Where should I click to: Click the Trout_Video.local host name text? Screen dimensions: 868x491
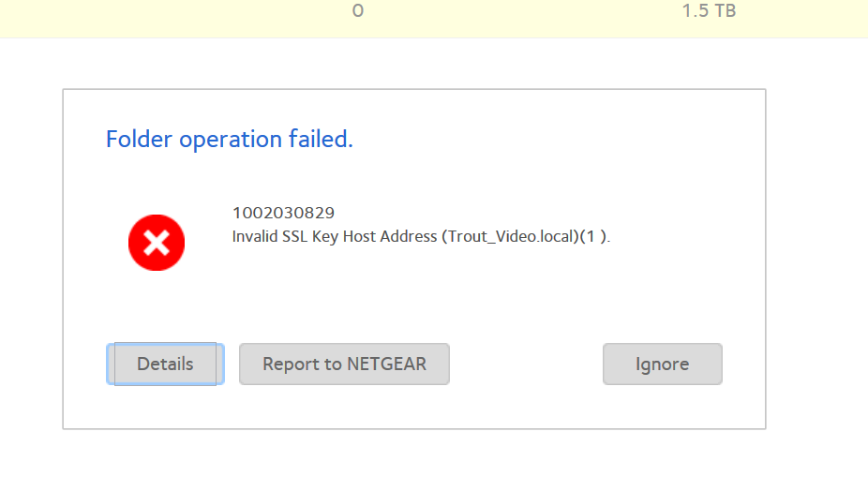[508, 237]
